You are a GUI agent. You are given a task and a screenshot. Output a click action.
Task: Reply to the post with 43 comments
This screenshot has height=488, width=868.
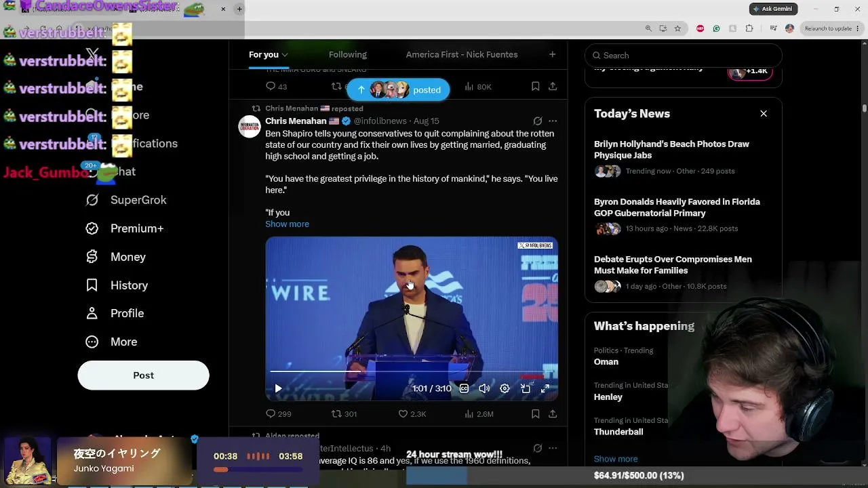pos(271,86)
